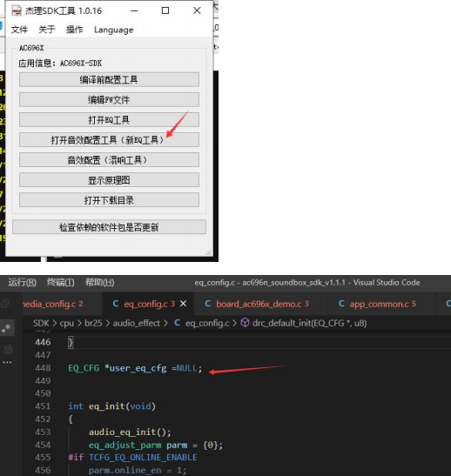This screenshot has height=476, width=451.
Task: Open the EQ tool via 打开EQ工具
Action: point(109,120)
